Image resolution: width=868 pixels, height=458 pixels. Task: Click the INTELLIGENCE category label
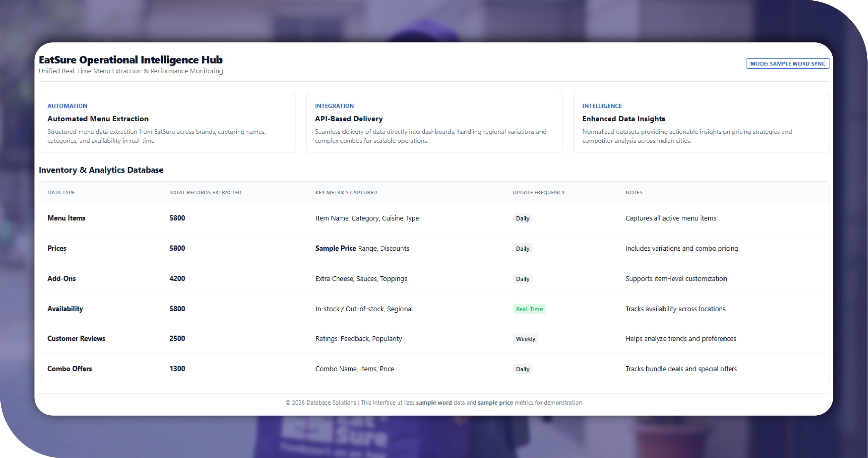pos(602,106)
